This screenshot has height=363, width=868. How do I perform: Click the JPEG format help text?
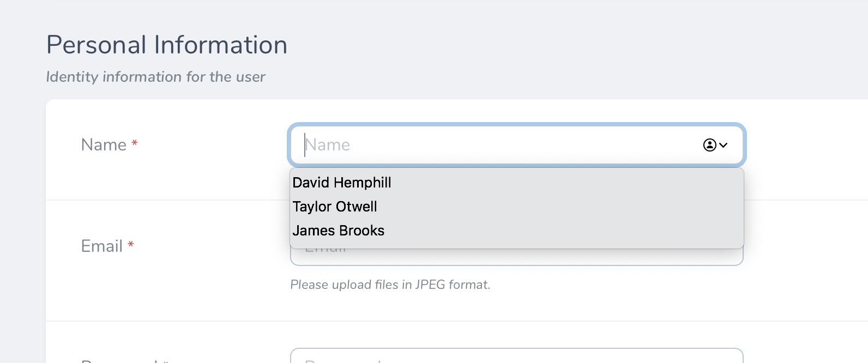[x=390, y=285]
